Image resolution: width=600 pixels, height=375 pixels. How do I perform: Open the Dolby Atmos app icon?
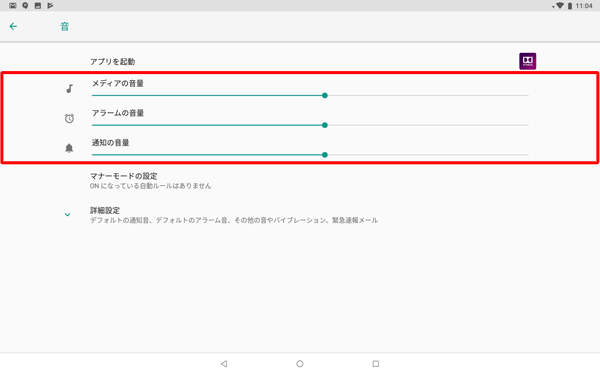[527, 61]
